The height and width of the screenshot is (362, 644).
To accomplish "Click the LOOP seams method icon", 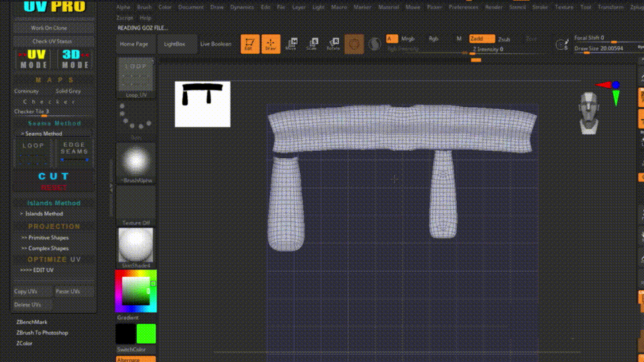I will pos(34,154).
